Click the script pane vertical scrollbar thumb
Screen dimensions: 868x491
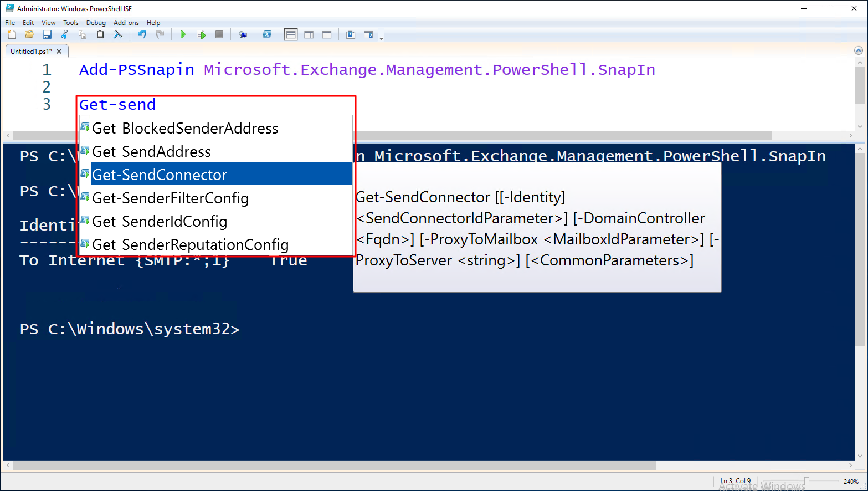pyautogui.click(x=859, y=85)
